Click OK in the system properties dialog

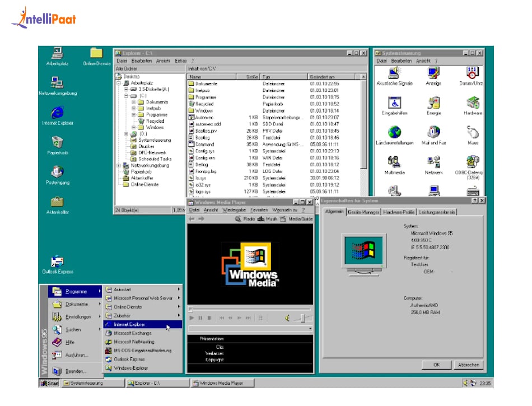[437, 365]
